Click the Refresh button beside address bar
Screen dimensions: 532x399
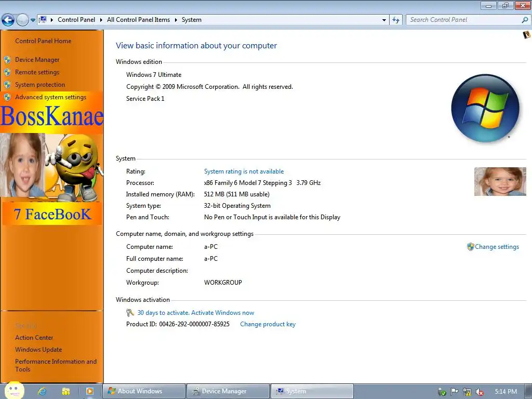(x=396, y=20)
